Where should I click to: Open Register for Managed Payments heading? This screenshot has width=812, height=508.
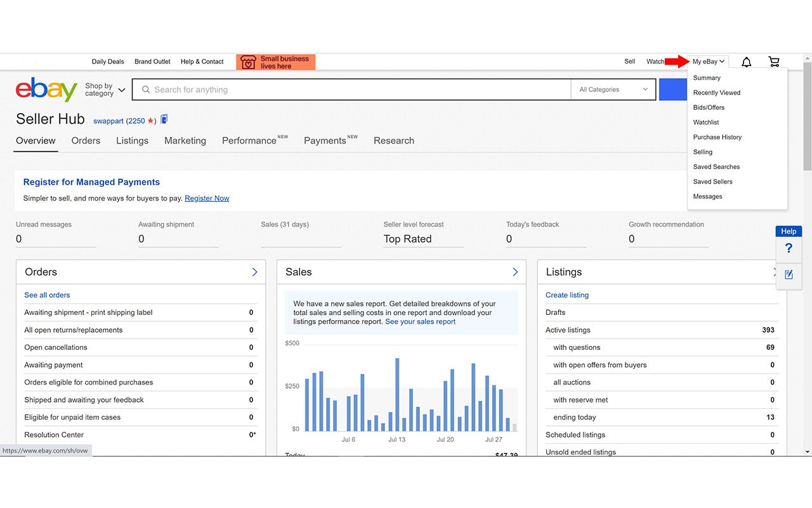(x=91, y=182)
